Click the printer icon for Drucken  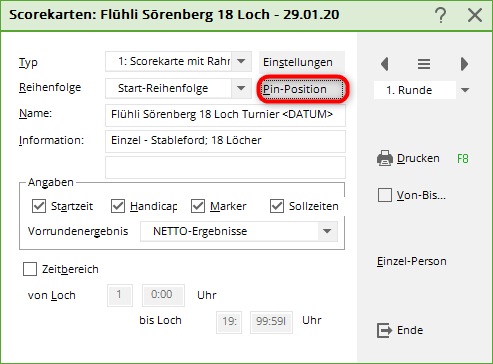(385, 158)
